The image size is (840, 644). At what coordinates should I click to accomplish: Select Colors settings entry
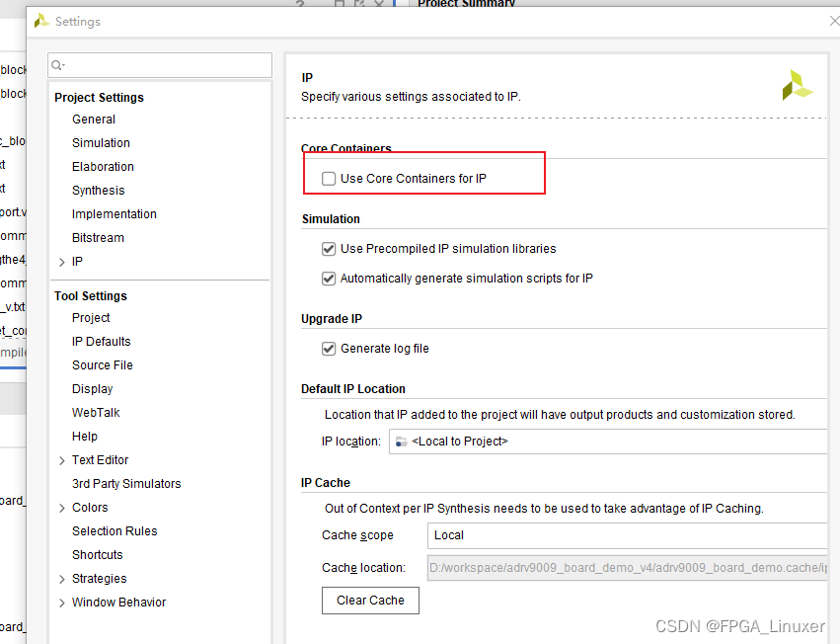pos(90,508)
